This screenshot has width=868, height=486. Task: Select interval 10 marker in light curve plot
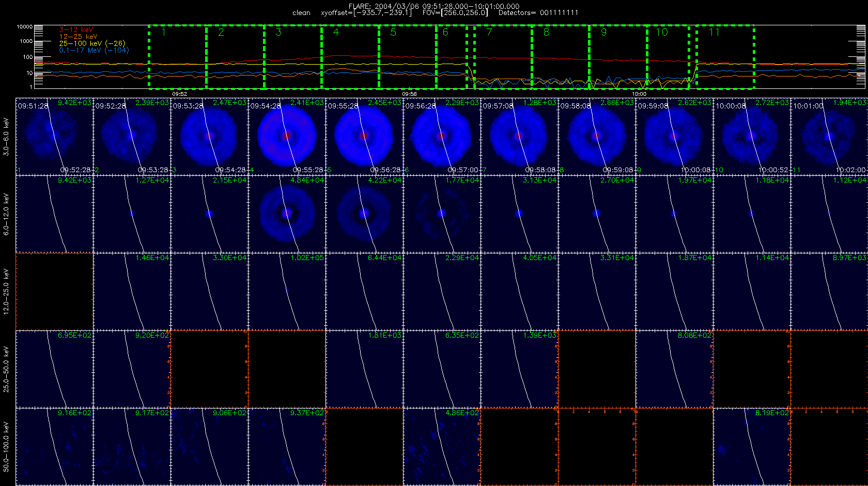pyautogui.click(x=662, y=32)
